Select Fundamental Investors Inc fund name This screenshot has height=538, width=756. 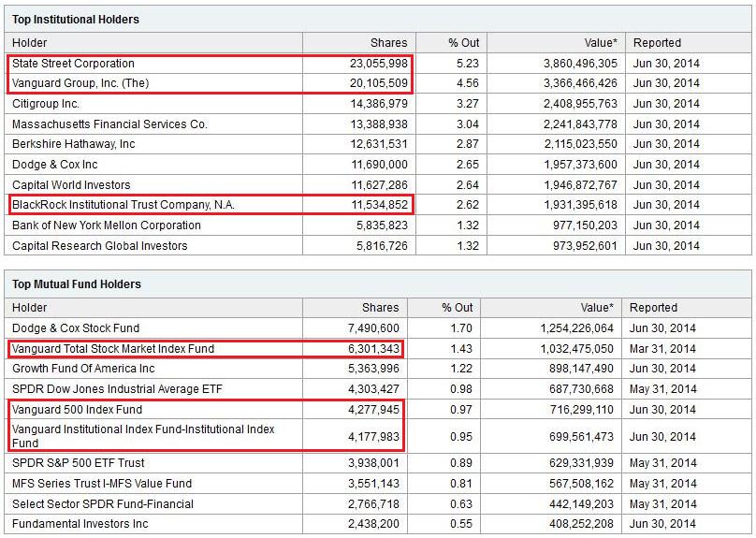point(80,524)
